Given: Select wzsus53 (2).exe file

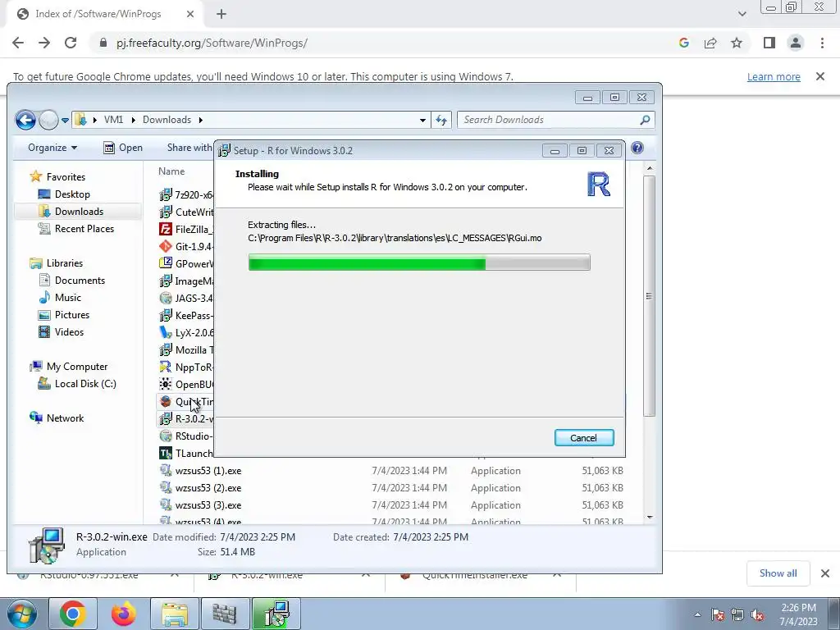Looking at the screenshot, I should click(208, 487).
